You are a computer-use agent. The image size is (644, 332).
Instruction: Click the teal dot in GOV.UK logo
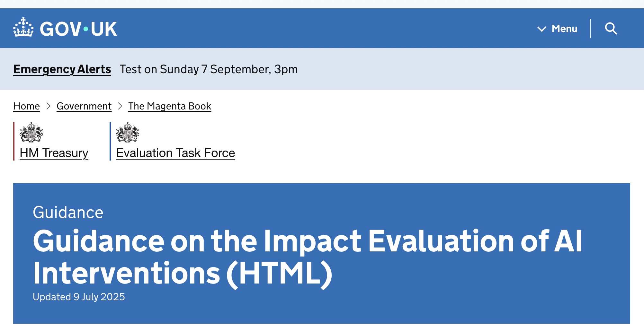[86, 29]
